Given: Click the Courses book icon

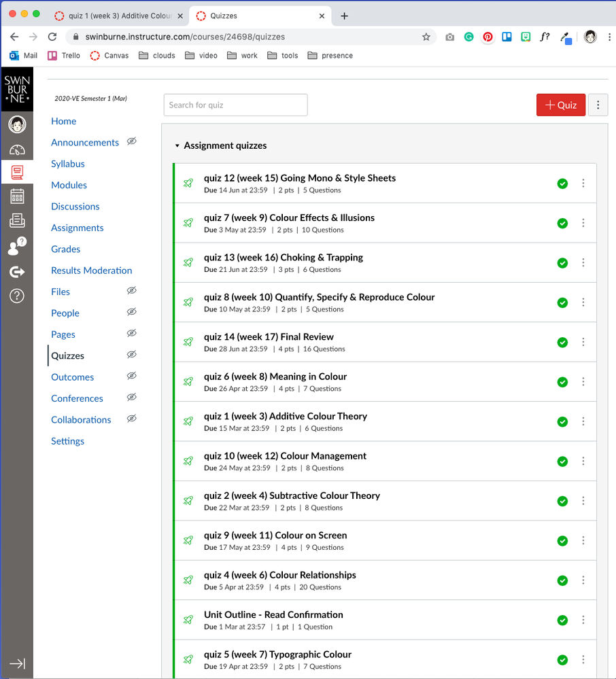Looking at the screenshot, I should point(17,173).
